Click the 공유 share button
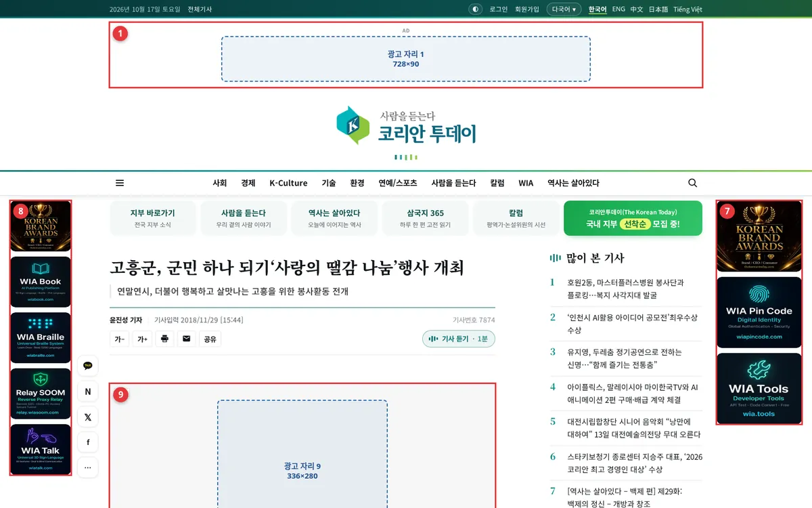Viewport: 812px width, 508px height. click(x=210, y=339)
